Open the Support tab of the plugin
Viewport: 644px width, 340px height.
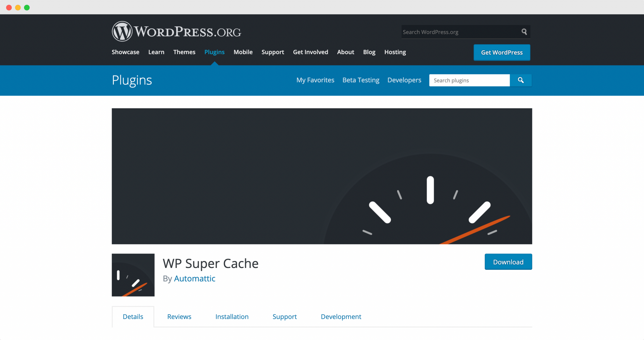click(x=284, y=316)
